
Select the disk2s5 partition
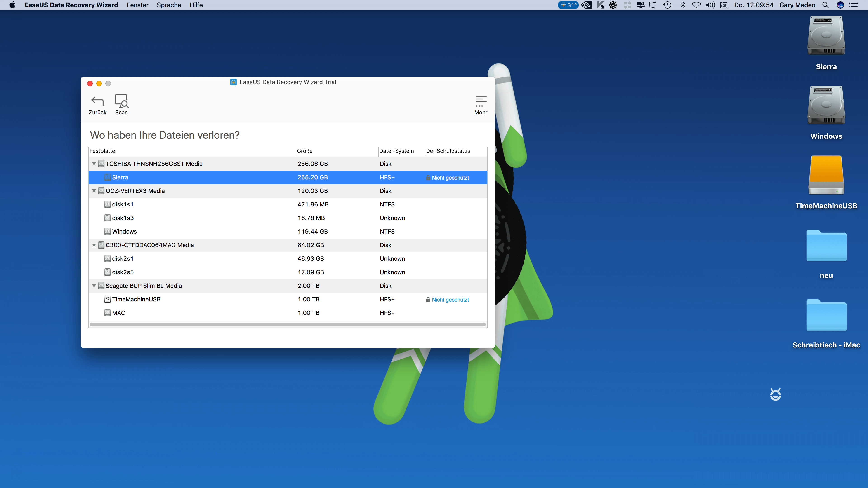[x=288, y=272]
